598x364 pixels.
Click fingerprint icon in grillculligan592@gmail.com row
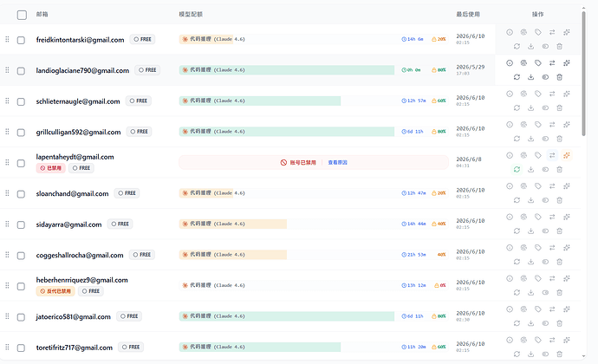point(523,125)
